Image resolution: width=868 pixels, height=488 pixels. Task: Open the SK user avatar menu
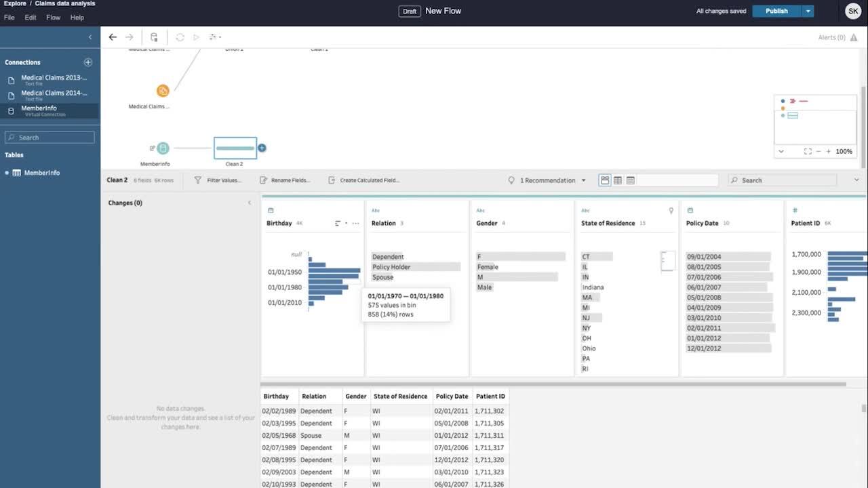(x=853, y=11)
